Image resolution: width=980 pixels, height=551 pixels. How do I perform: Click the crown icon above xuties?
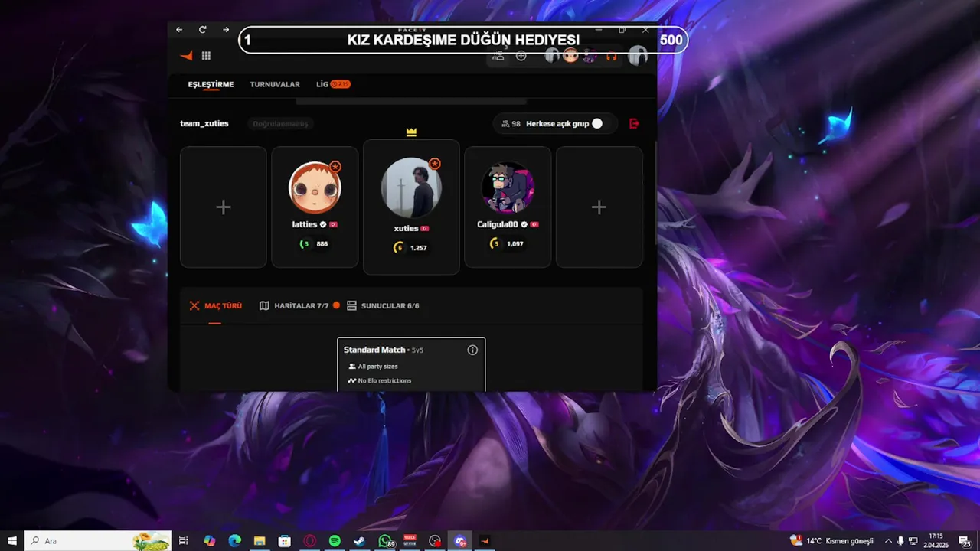pos(411,132)
